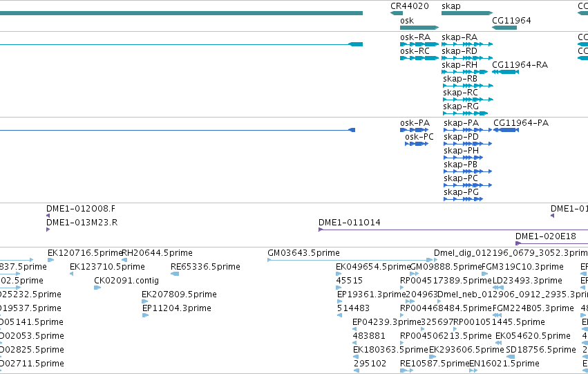
Task: Select the EK207809.5prime EST
Action: pos(144,301)
